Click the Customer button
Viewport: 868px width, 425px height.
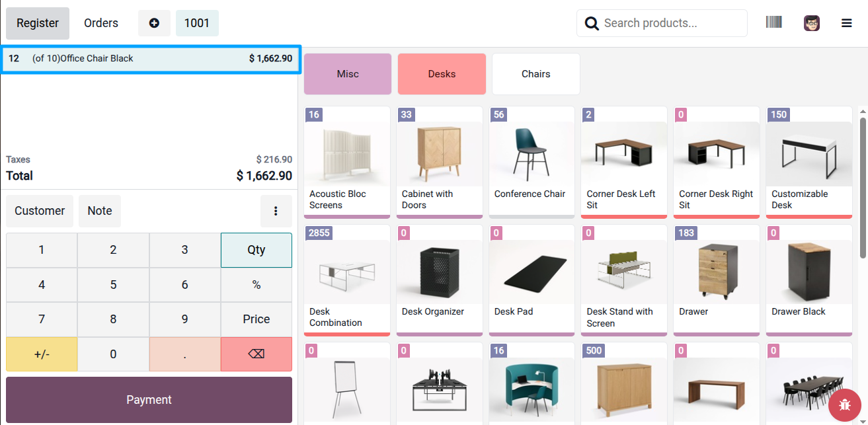(x=39, y=211)
